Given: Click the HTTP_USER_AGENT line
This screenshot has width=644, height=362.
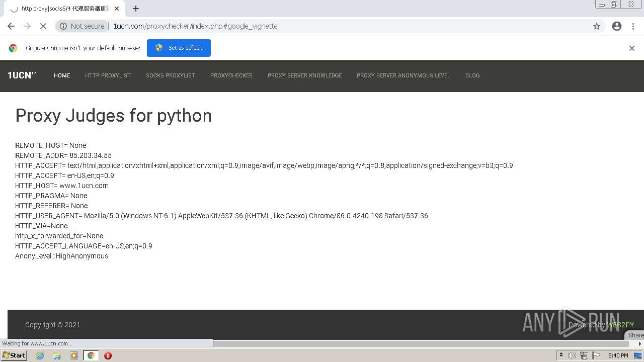Looking at the screenshot, I should point(221,216).
